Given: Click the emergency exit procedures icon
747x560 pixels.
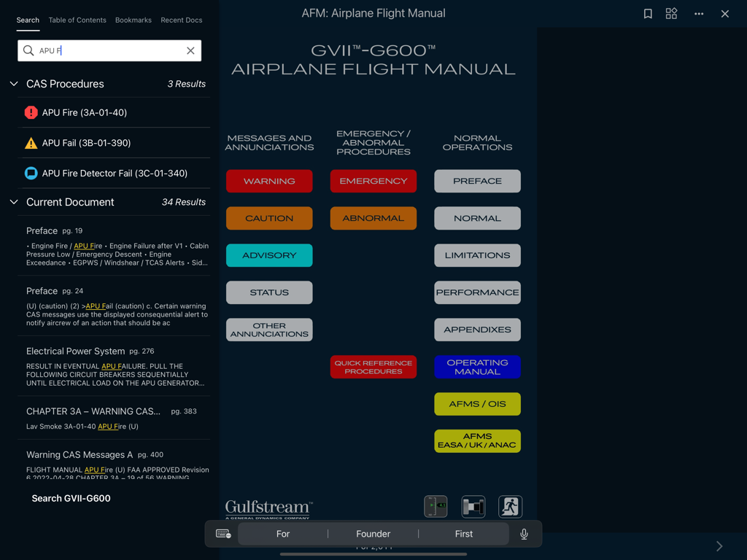Looking at the screenshot, I should tap(511, 506).
